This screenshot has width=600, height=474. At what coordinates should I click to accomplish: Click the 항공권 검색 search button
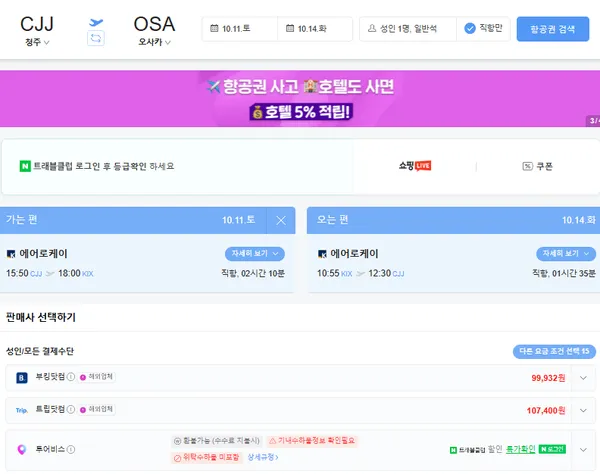click(553, 29)
